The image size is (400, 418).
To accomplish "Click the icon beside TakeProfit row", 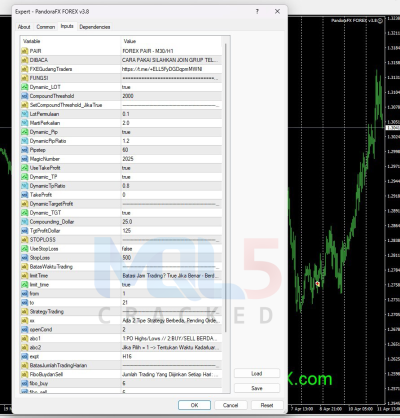I will click(x=25, y=195).
